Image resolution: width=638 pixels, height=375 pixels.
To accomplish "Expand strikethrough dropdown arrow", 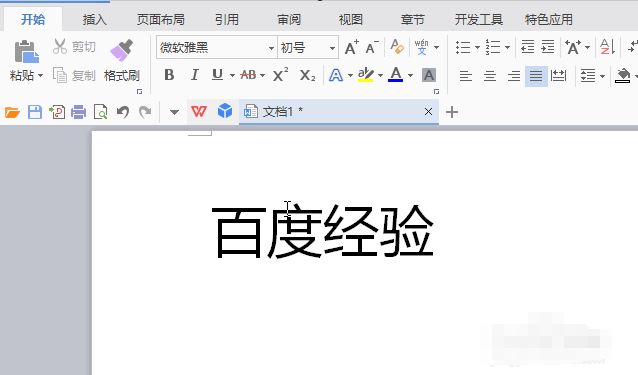I will click(x=262, y=76).
